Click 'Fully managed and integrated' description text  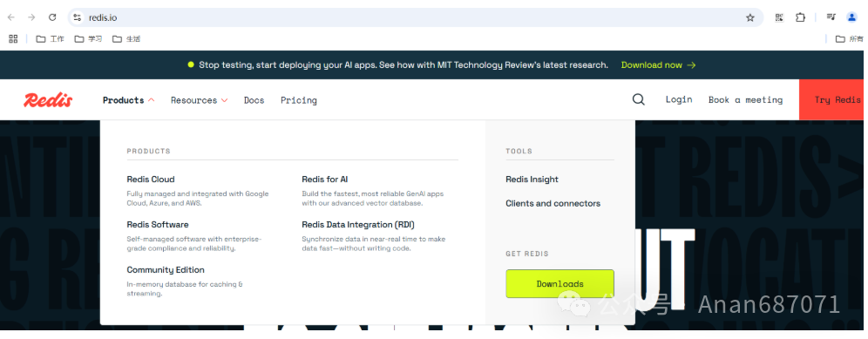point(198,199)
